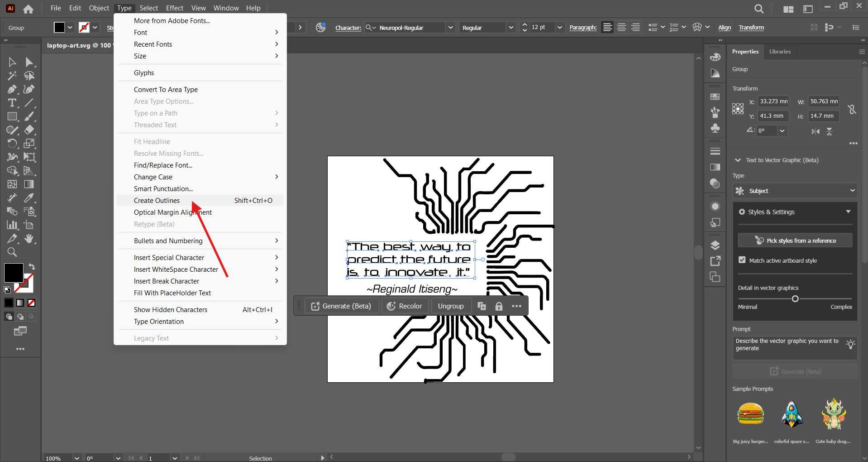
Task: Select Convert To Area Type
Action: [200, 89]
